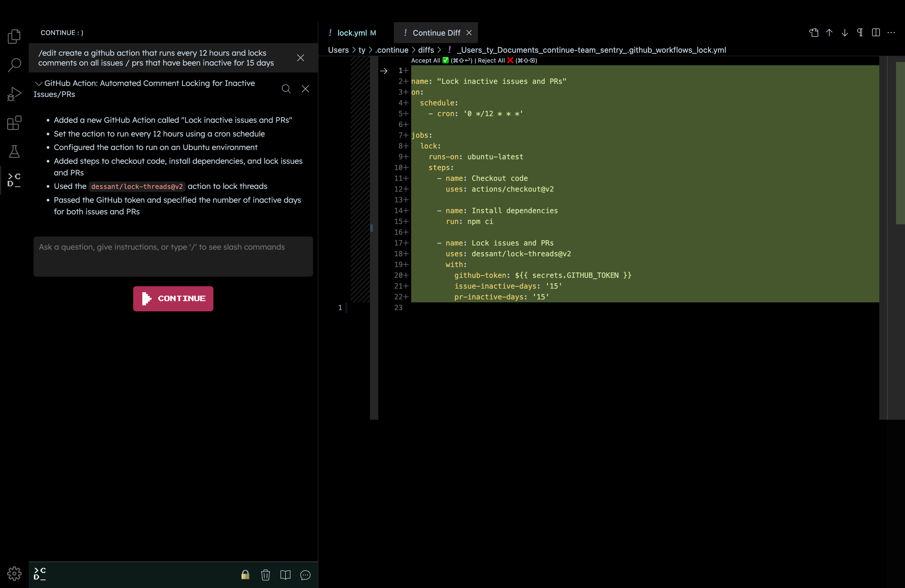Expand the diffs breadcrumb segment

[426, 50]
